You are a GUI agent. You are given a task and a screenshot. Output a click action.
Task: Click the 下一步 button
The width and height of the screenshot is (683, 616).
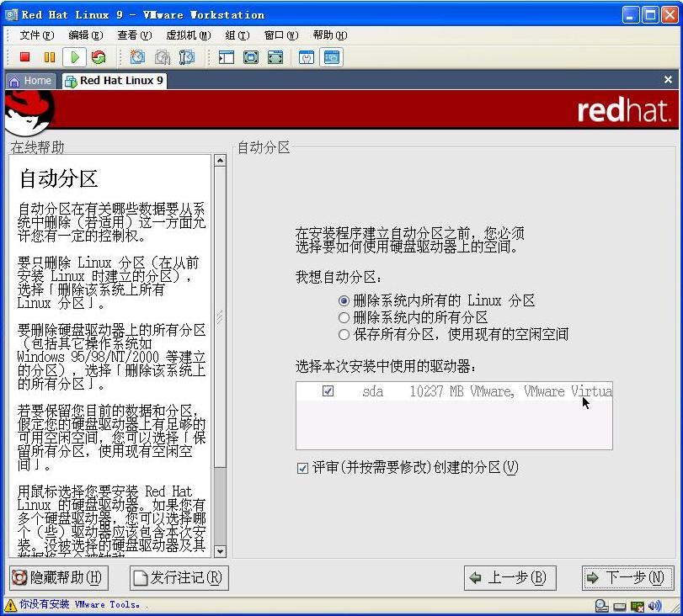[628, 578]
